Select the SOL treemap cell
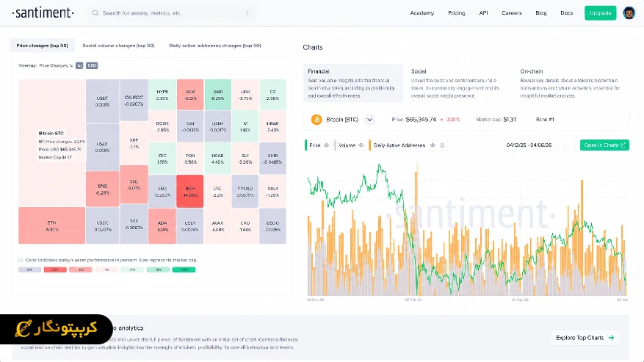Viewport: 644px width, 362px height. [134, 184]
